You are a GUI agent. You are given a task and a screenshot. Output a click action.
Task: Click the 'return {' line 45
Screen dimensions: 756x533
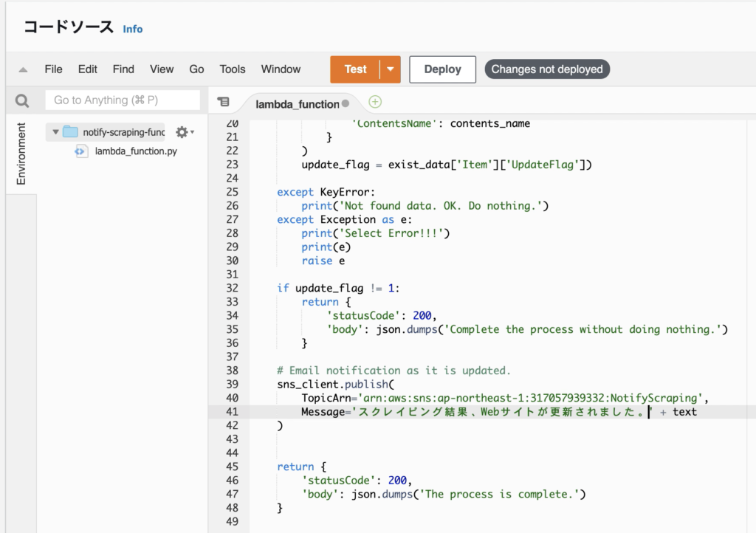[302, 467]
